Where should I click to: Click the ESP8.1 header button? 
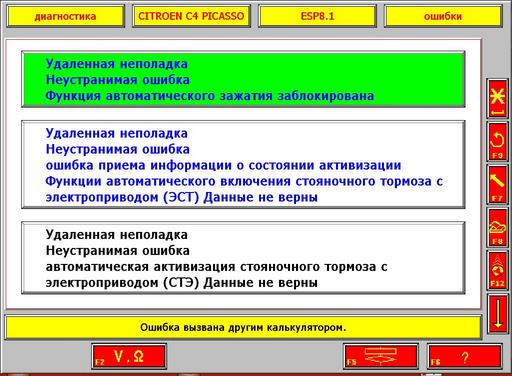click(x=317, y=16)
